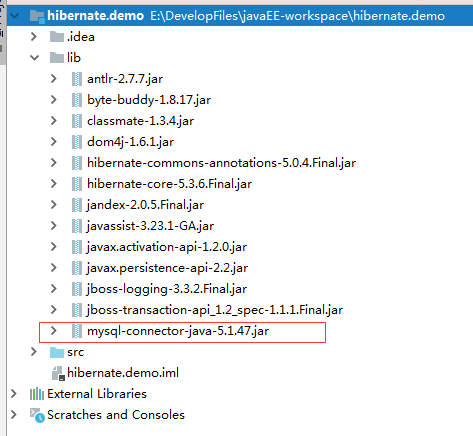Click the hibernate.demo project module icon
Screen dimensions: 473x436
[37, 16]
